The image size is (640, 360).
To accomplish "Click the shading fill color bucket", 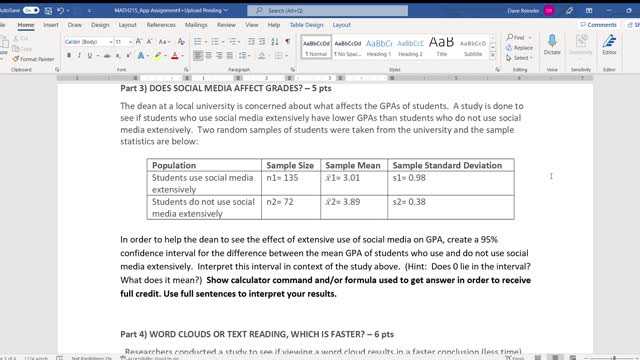I will (x=262, y=56).
